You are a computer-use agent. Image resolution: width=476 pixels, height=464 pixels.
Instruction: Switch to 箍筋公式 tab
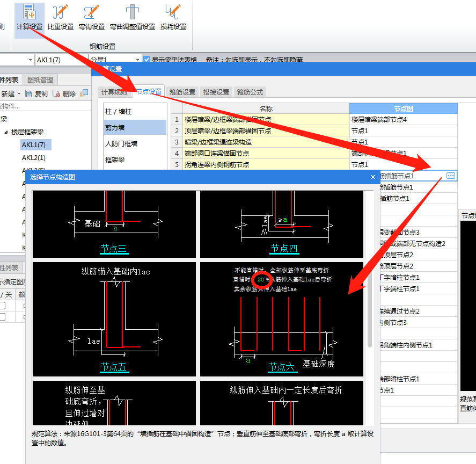pos(250,92)
